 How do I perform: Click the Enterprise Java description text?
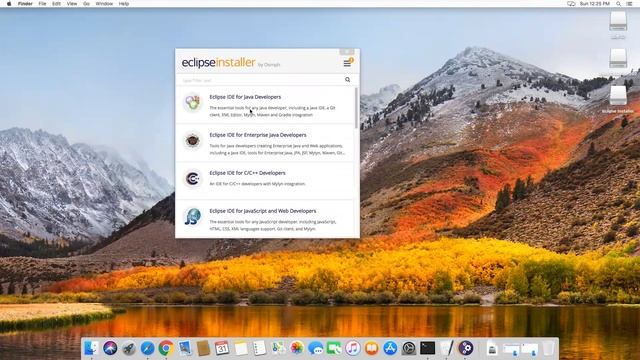[277, 149]
